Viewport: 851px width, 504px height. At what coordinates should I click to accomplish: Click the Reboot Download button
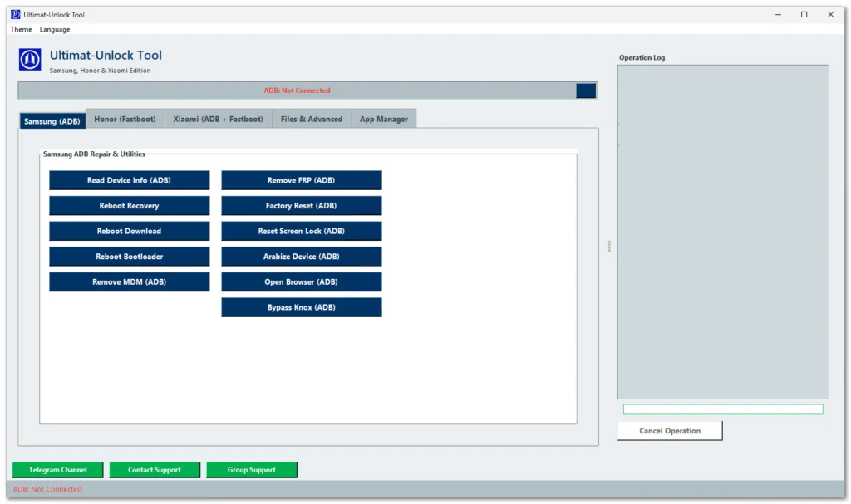point(129,231)
